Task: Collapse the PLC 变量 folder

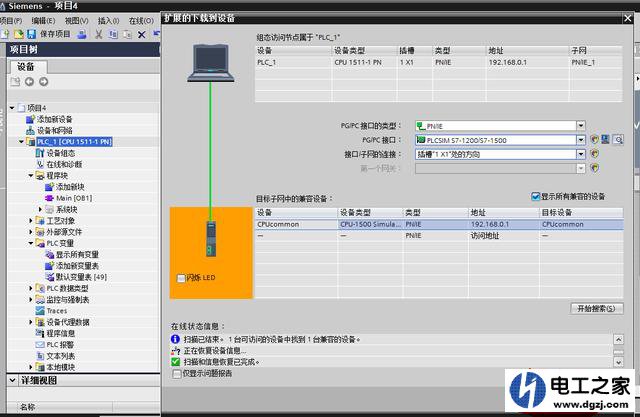Action: [31, 243]
